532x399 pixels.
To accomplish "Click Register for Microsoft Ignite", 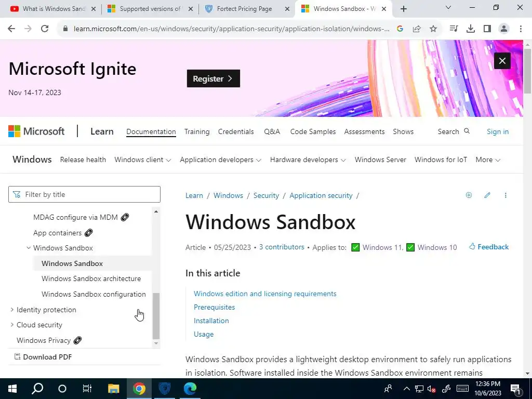I will pos(214,78).
